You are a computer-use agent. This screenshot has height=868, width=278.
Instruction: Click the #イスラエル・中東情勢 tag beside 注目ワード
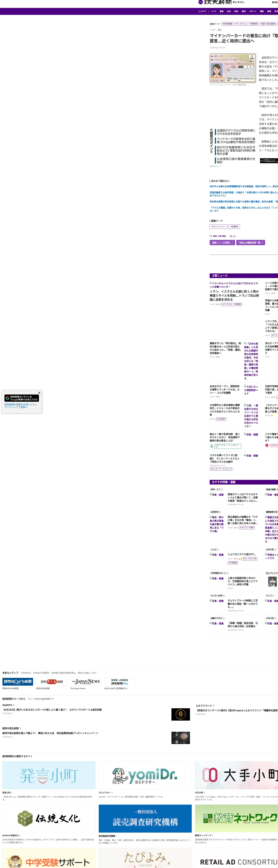pyautogui.click(x=246, y=24)
